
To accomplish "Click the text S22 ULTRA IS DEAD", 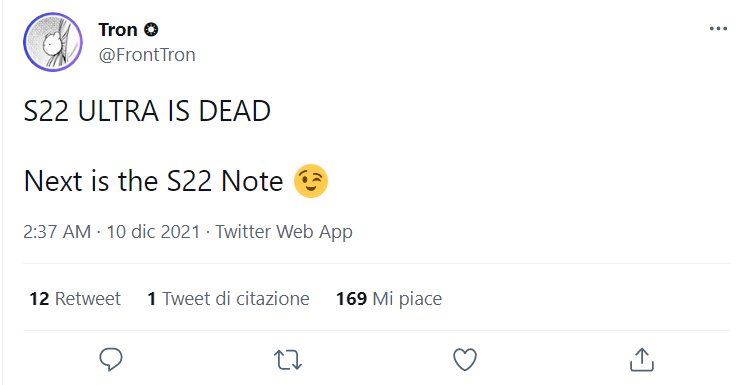I will [147, 111].
